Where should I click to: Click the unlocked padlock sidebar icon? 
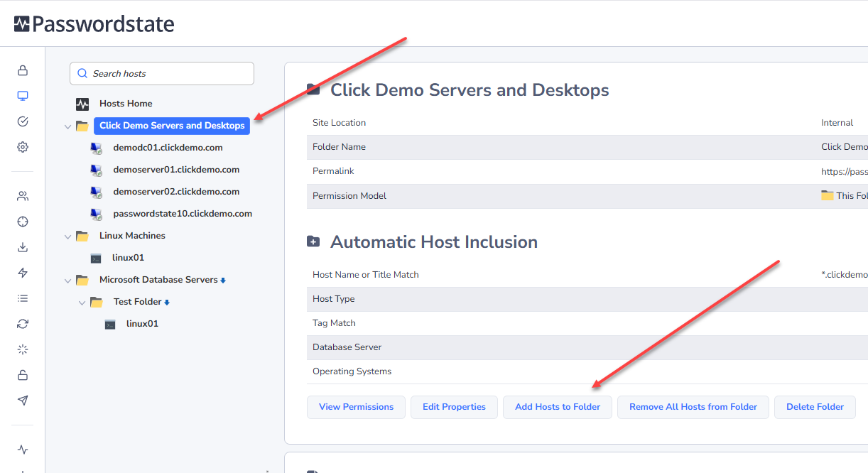(23, 375)
